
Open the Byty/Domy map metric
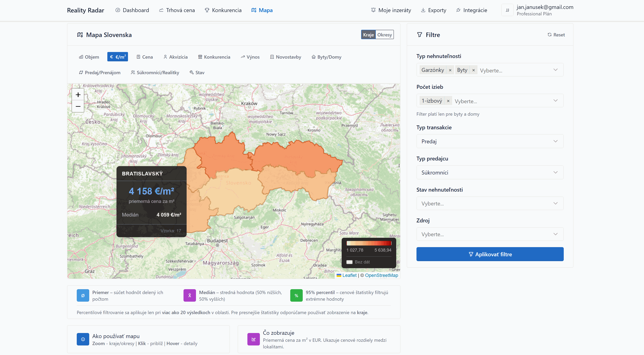click(326, 57)
